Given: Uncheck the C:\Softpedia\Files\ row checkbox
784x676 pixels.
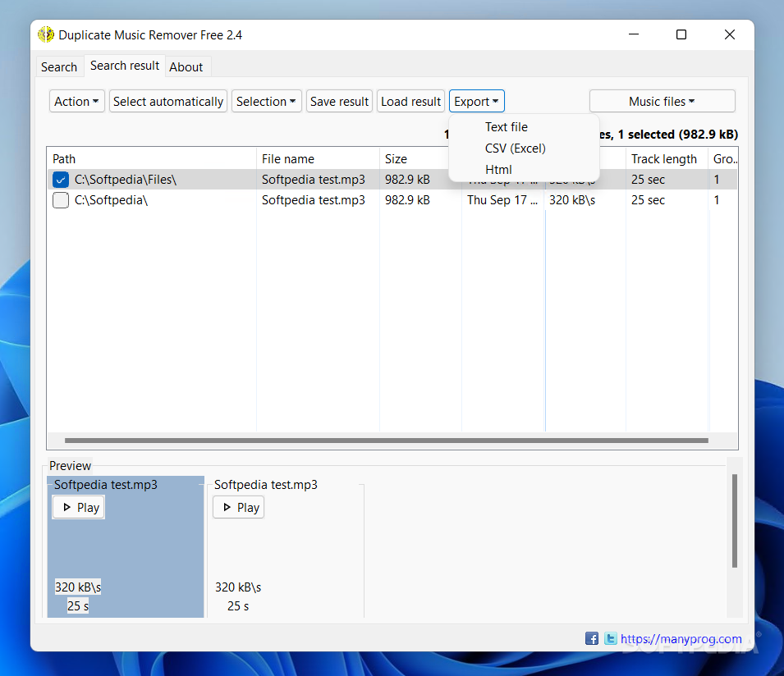Looking at the screenshot, I should [x=61, y=180].
